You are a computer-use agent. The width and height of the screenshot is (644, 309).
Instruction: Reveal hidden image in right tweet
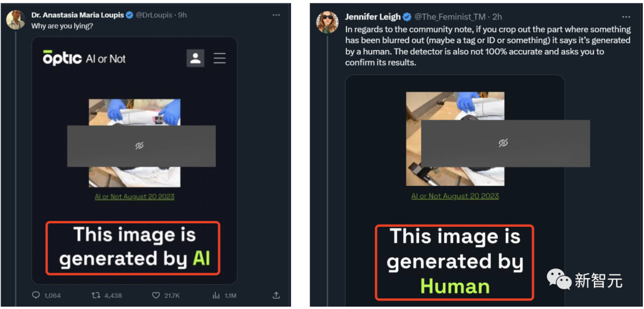click(503, 143)
